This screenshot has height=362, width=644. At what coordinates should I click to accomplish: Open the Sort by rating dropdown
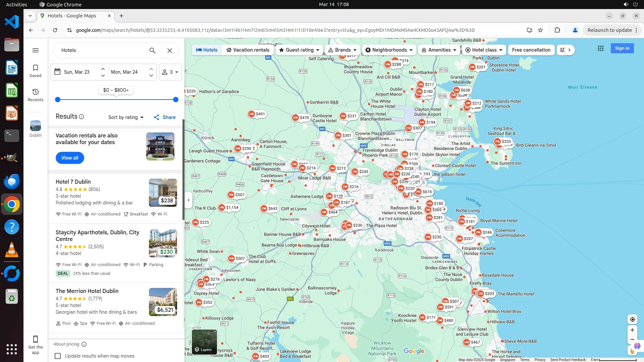126,117
